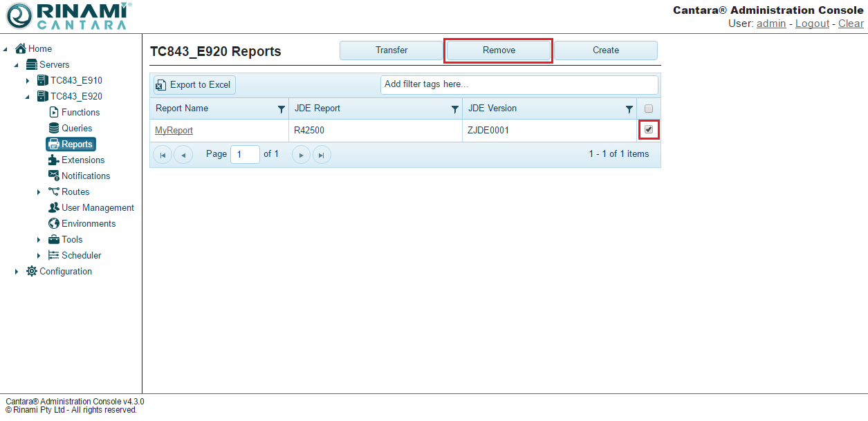This screenshot has width=868, height=421.
Task: Click the filter tags input field
Action: tap(519, 84)
